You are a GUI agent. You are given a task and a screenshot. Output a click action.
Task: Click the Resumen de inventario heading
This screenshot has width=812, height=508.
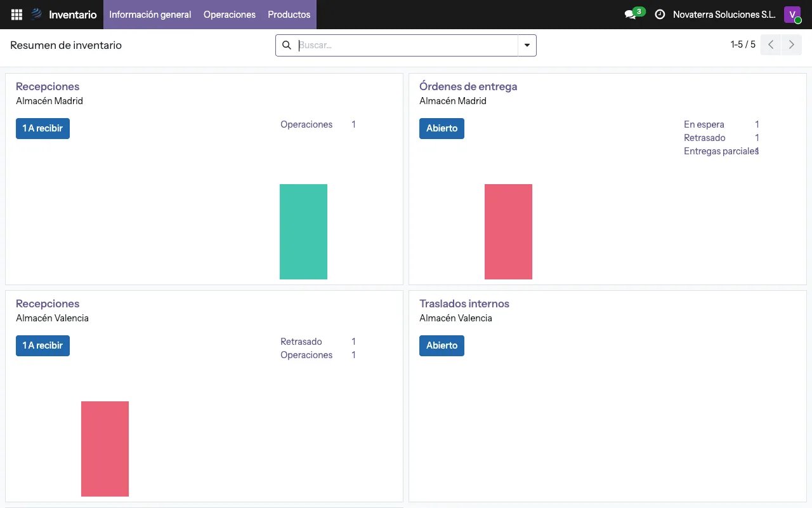[x=66, y=45]
